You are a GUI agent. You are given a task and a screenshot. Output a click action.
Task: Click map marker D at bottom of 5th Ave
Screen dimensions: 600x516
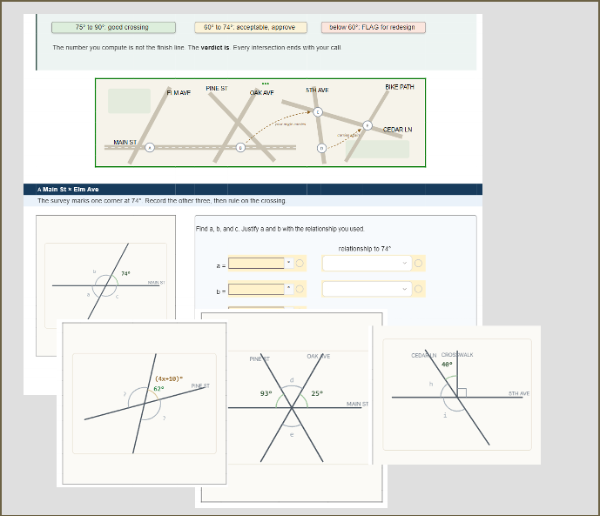322,148
